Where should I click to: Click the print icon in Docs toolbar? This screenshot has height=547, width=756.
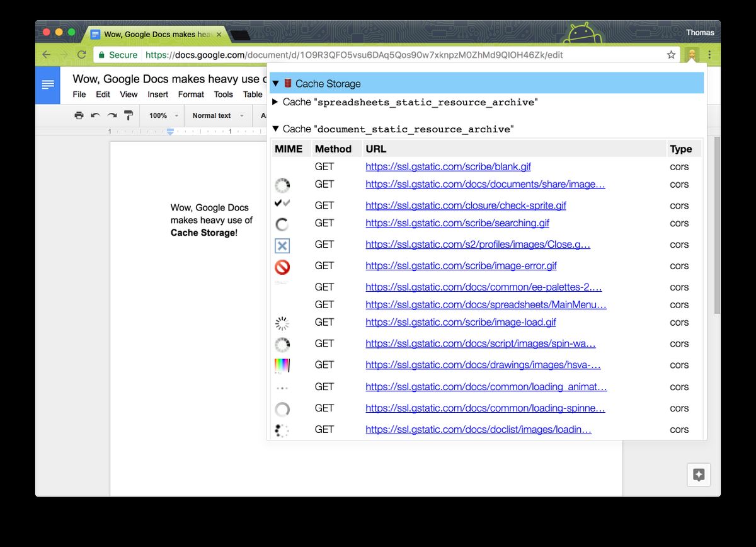click(79, 115)
